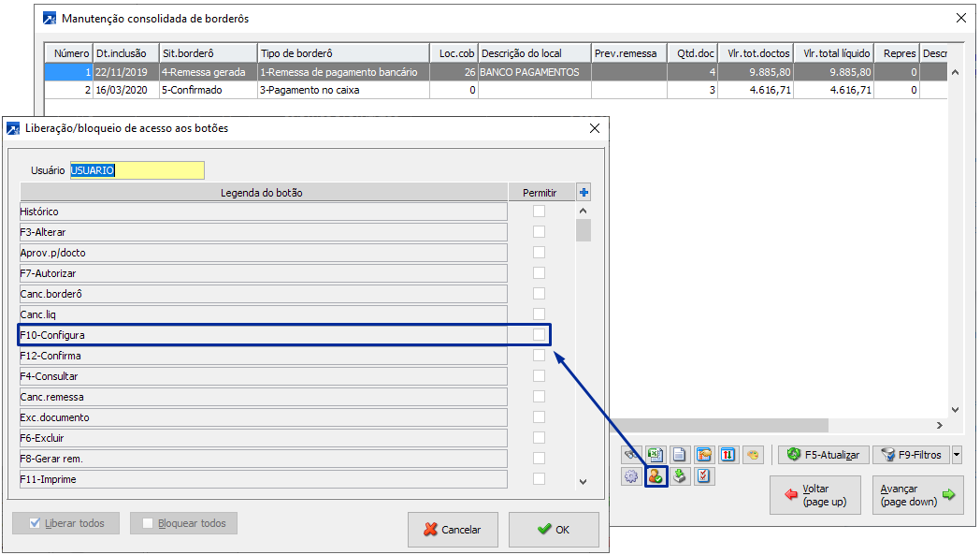Toggle Permitir for F12-Confirma
The image size is (980, 555).
coord(539,356)
